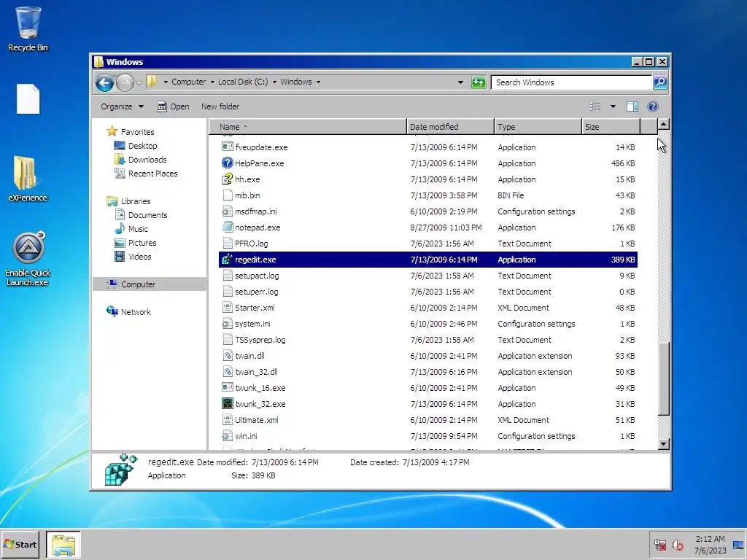Viewport: 747px width, 560px height.
Task: Select the PFRO.log file
Action: point(427,244)
